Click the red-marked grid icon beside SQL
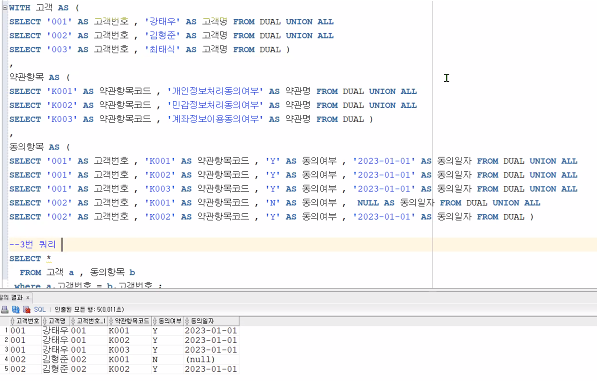 pos(26,309)
